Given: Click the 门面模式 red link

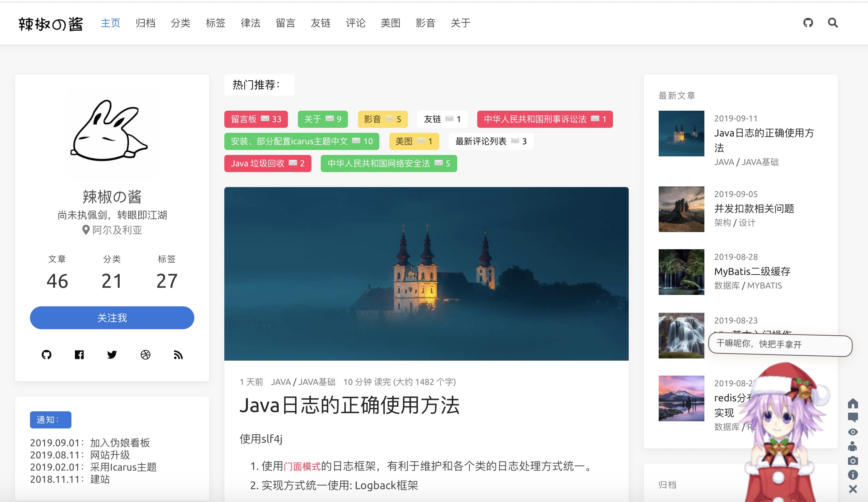Looking at the screenshot, I should (x=302, y=466).
